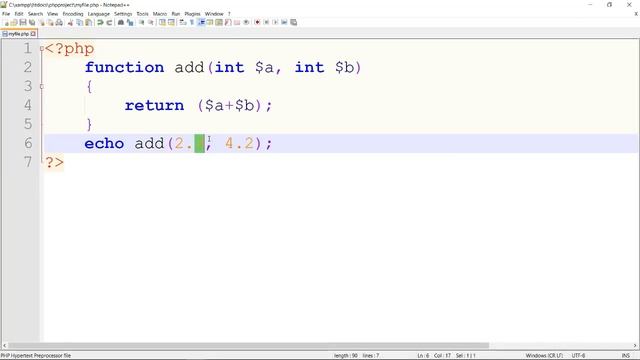
Task: Open the Window menu
Action: 214,14
